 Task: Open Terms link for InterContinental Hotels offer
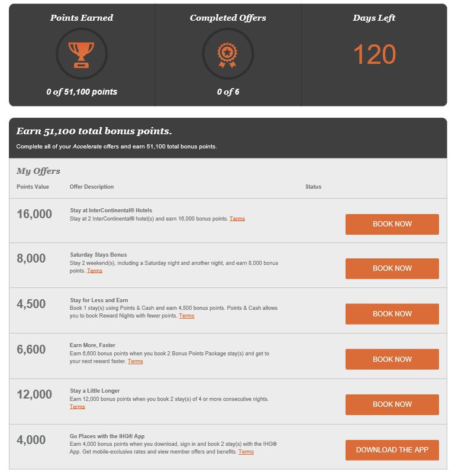point(237,219)
